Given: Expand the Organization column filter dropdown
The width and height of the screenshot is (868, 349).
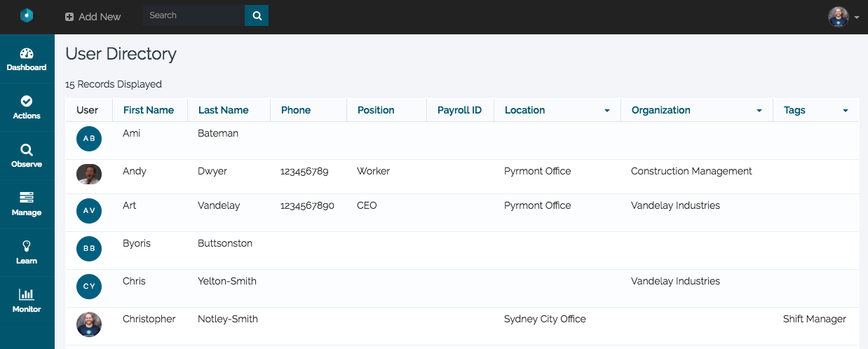Looking at the screenshot, I should (x=759, y=111).
